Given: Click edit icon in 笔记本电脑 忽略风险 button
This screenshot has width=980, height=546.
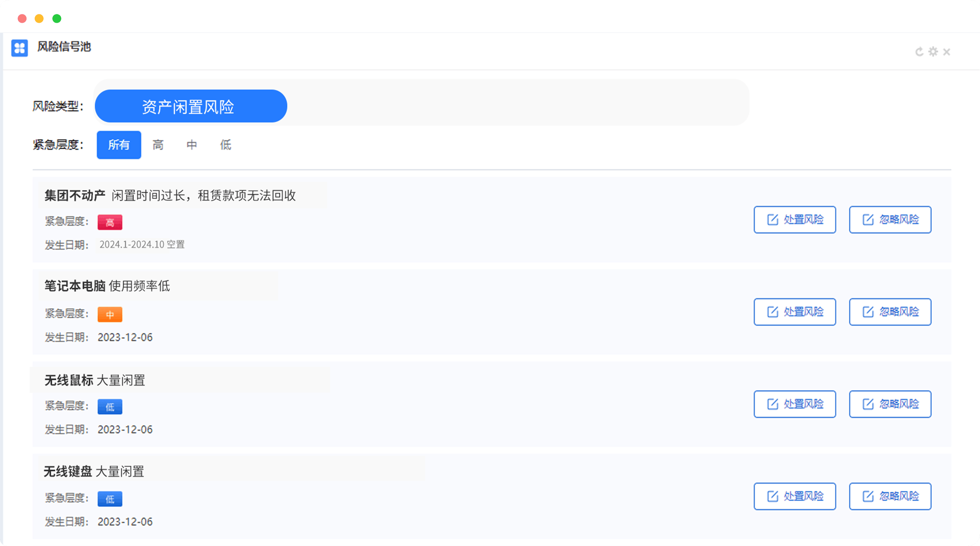Looking at the screenshot, I should 868,312.
